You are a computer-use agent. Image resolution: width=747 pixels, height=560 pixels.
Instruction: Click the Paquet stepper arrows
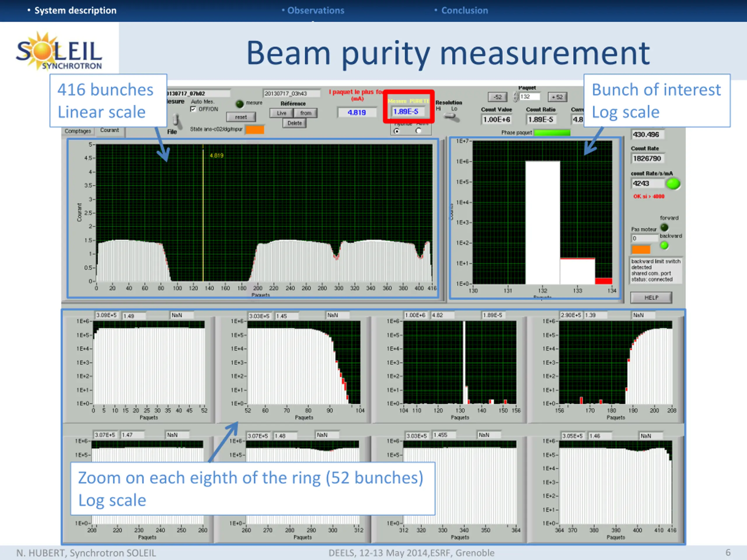point(516,97)
